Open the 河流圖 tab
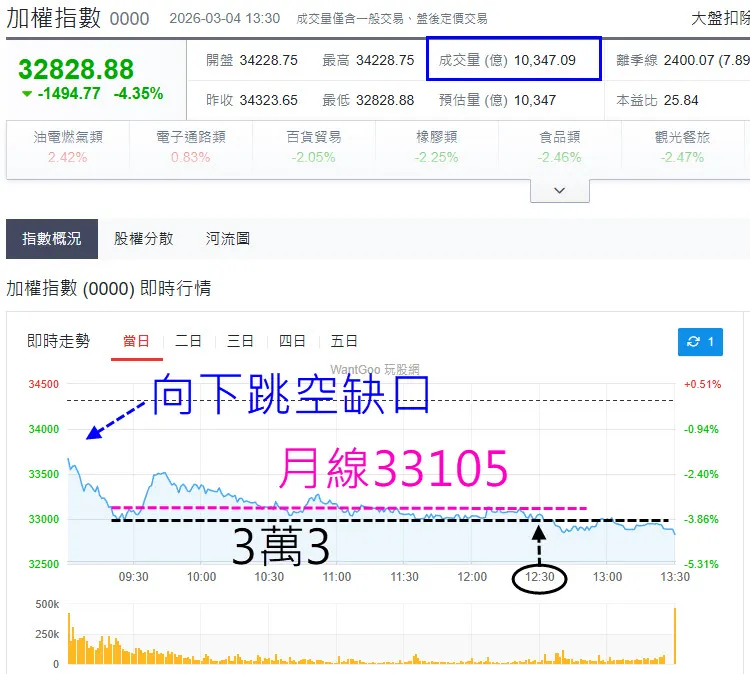750x674 pixels. (x=228, y=239)
